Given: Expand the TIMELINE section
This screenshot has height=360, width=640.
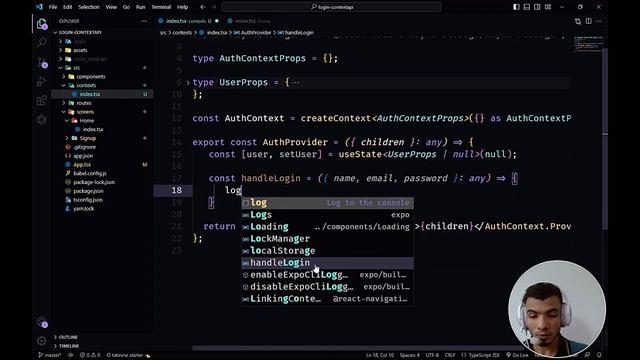Looking at the screenshot, I should 68,346.
